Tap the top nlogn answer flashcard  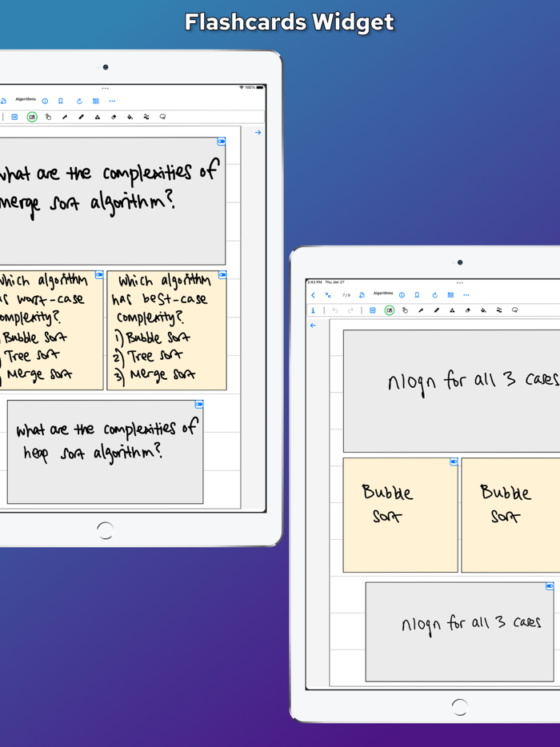[x=452, y=390]
